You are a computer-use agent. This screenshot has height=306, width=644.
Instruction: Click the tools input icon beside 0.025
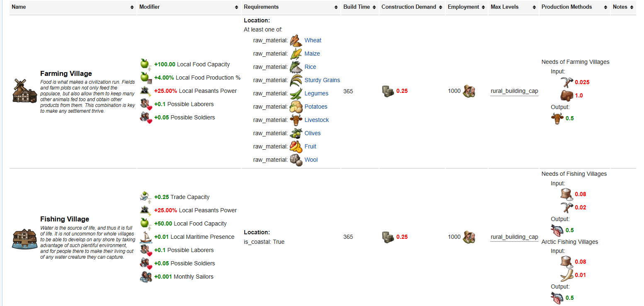566,82
